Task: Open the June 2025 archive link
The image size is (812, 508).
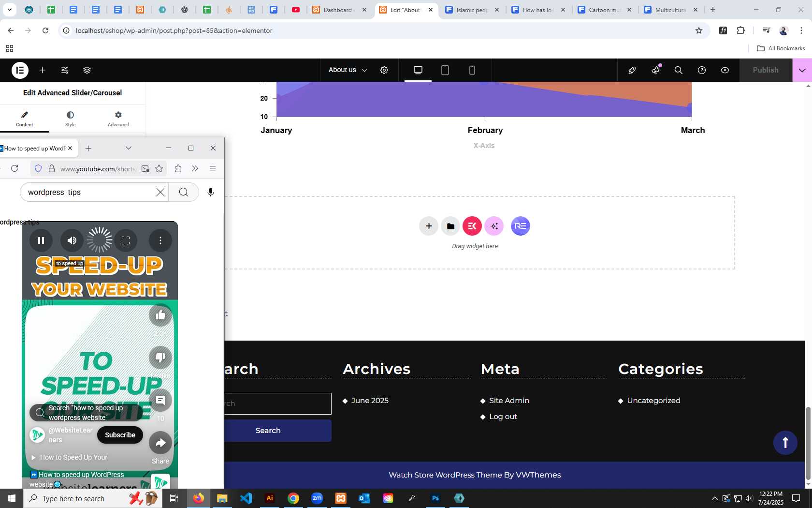Action: [370, 401]
